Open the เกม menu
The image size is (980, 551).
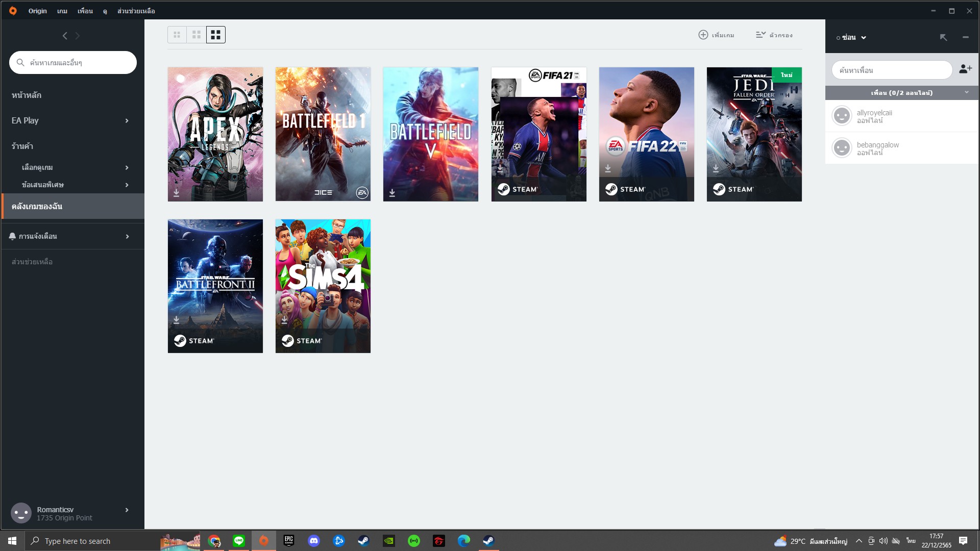pos(62,11)
